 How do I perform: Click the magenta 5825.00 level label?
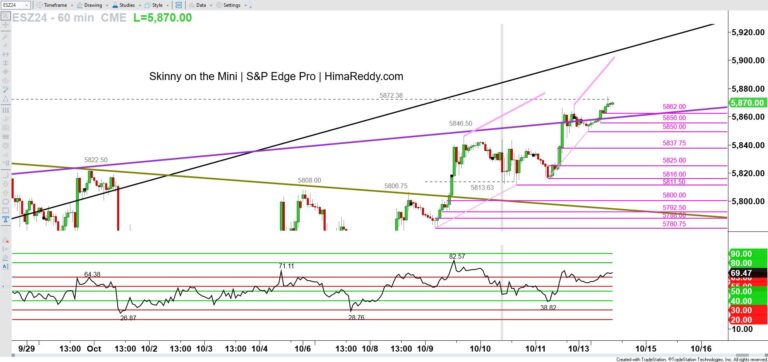(674, 160)
